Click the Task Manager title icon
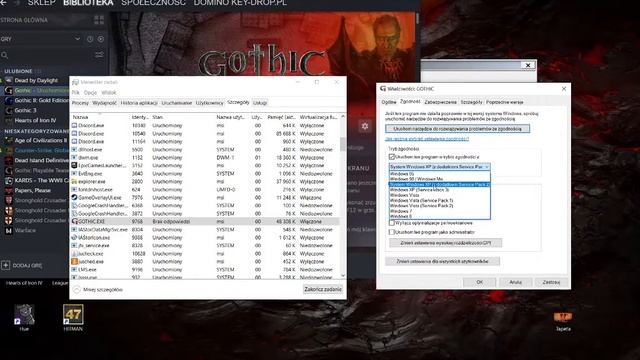 75,82
